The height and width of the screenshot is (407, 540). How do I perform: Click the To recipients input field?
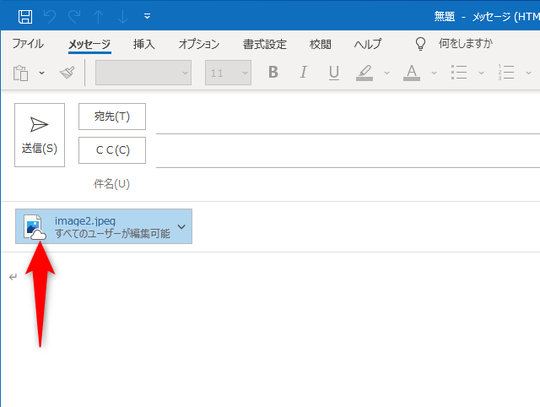(x=348, y=119)
